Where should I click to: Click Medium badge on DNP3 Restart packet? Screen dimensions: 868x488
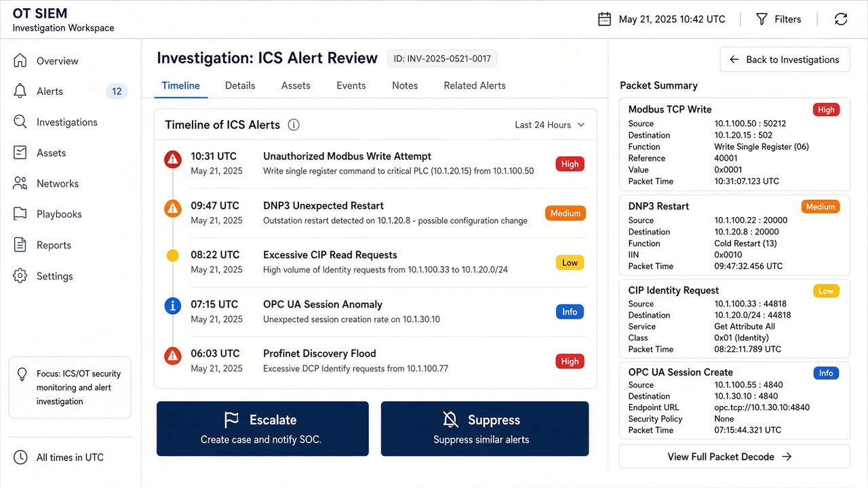coord(821,207)
